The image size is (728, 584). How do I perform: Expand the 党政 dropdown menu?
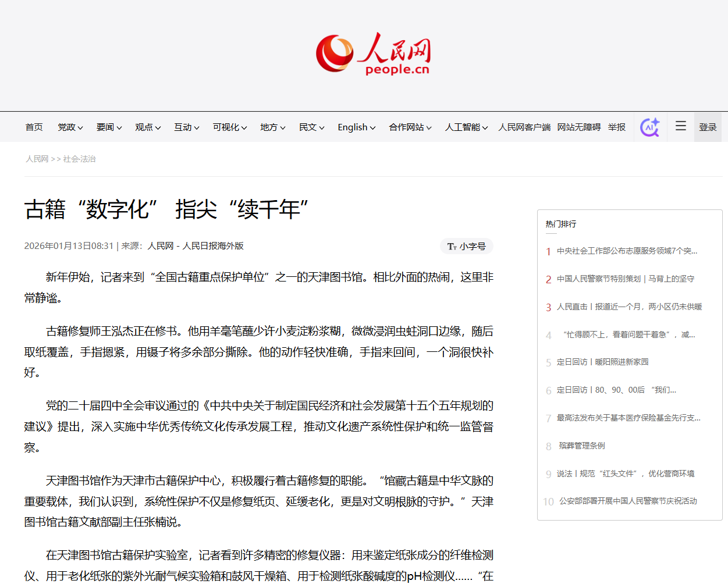click(x=70, y=127)
